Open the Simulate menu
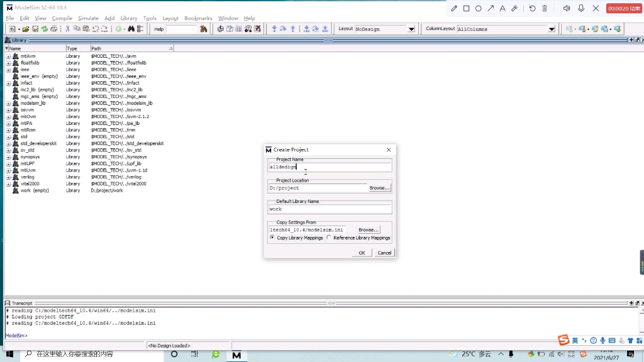 point(88,18)
